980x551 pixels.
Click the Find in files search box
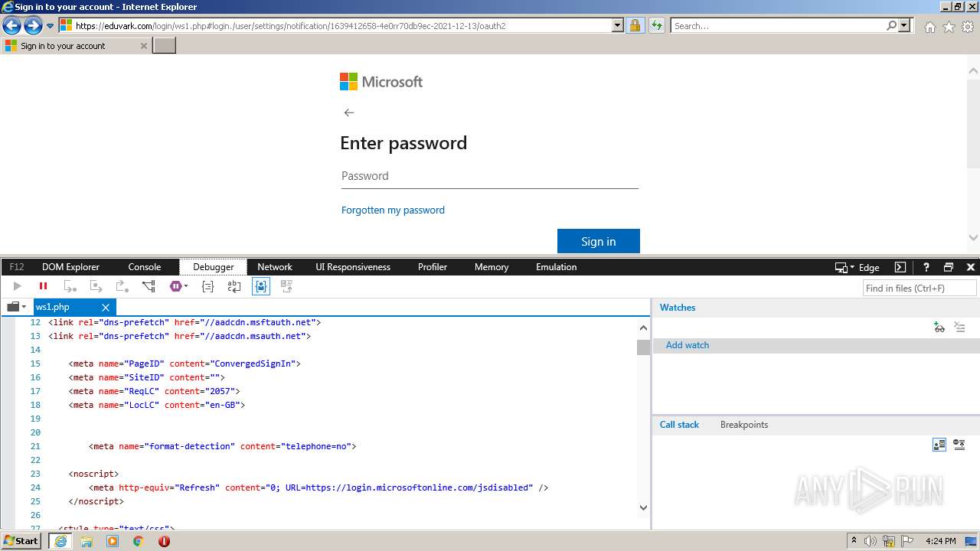tap(920, 288)
